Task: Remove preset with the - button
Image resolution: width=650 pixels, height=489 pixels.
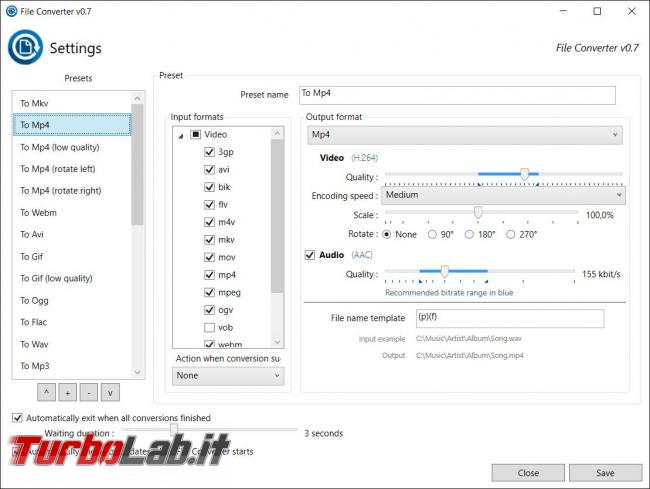Action: (89, 392)
